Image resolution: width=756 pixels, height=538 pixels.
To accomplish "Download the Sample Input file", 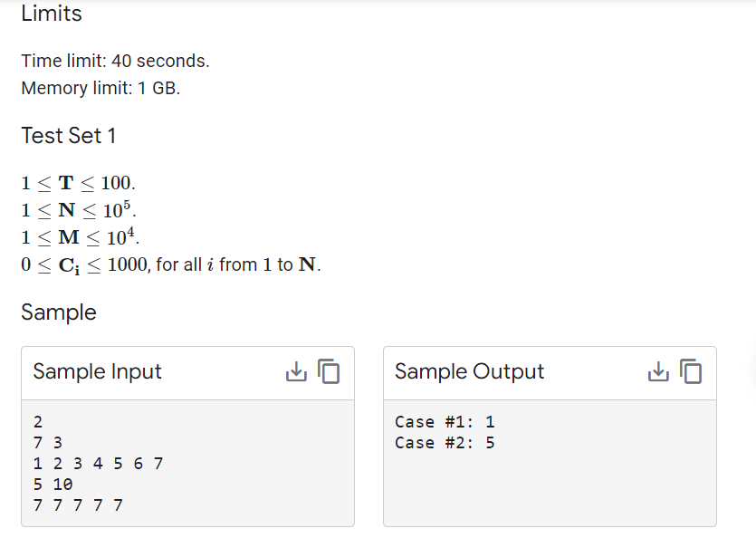I will click(296, 371).
